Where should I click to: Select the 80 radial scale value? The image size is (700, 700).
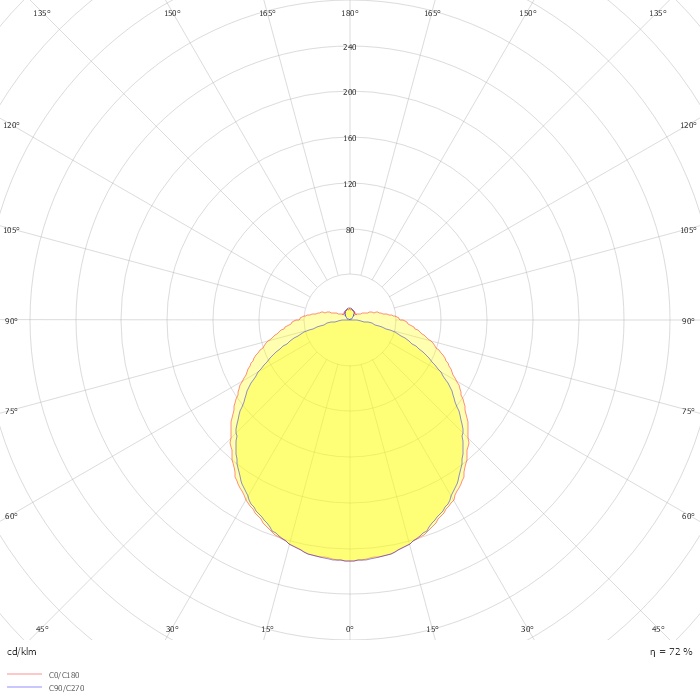tap(350, 230)
